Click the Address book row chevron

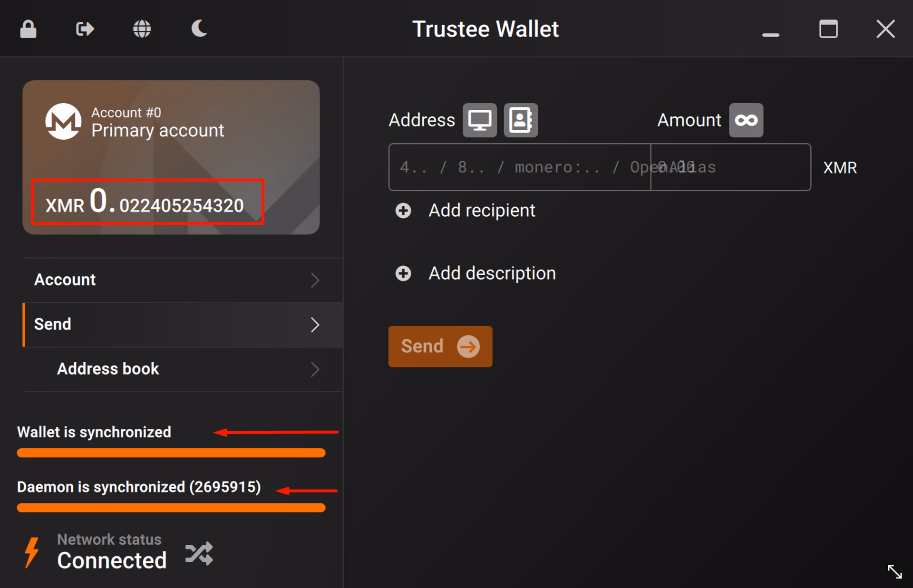[315, 369]
